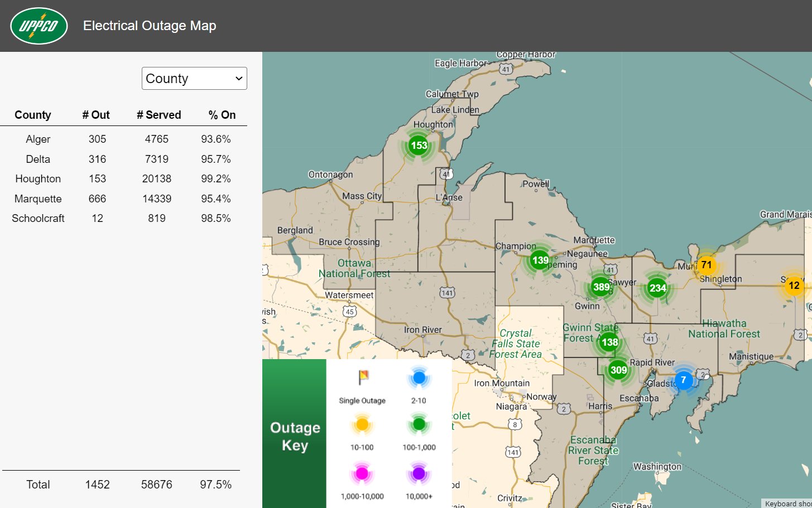Select the Schoolcraft county row name
This screenshot has width=812, height=508.
(x=38, y=219)
